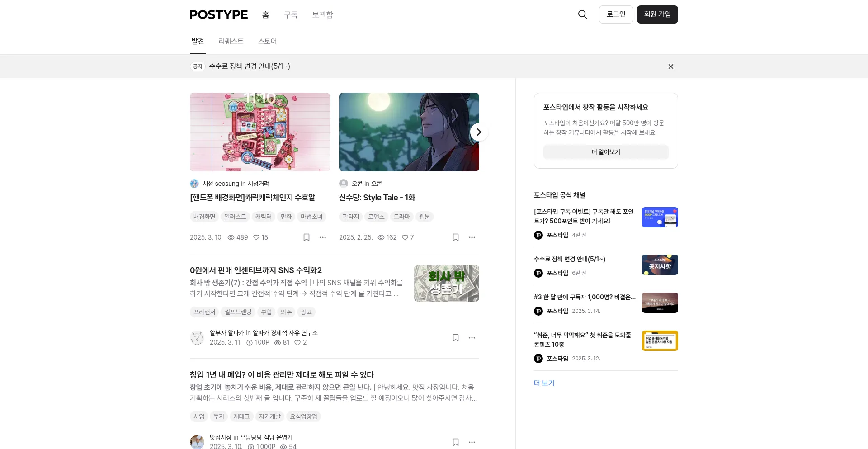
Task: Open 취준, 너무 막막해요 official post
Action: pyautogui.click(x=582, y=340)
